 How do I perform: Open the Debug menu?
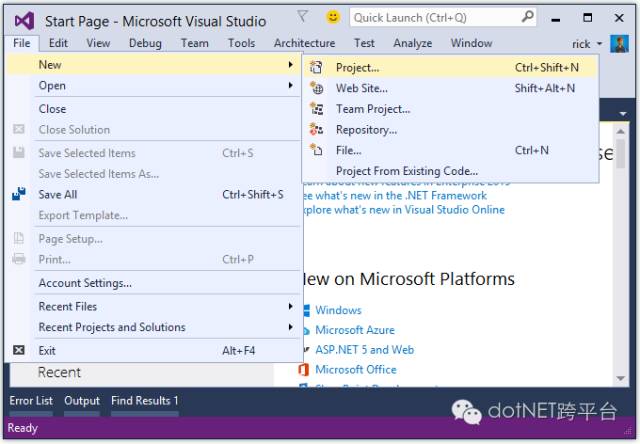145,43
